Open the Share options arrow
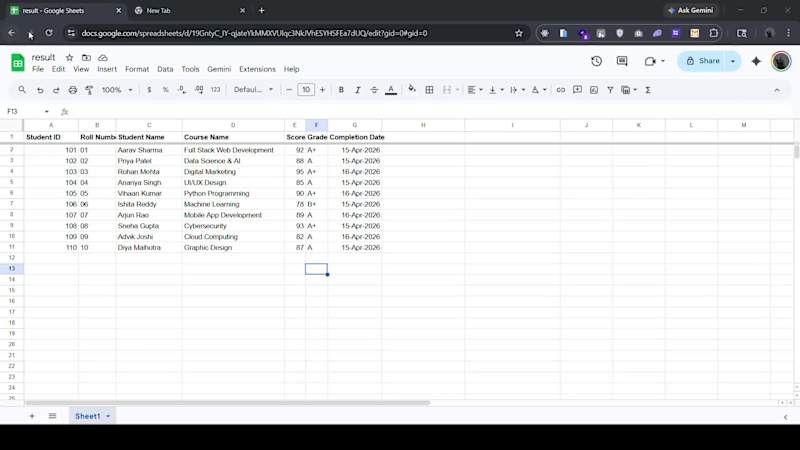Image resolution: width=800 pixels, height=450 pixels. pyautogui.click(x=733, y=61)
